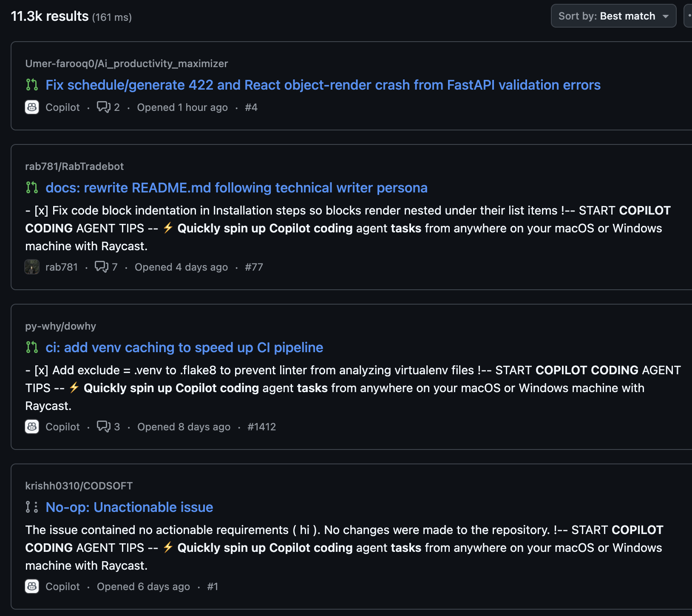The image size is (692, 616).
Task: Open "Fix schedule/generate 422" pull request
Action: (323, 85)
